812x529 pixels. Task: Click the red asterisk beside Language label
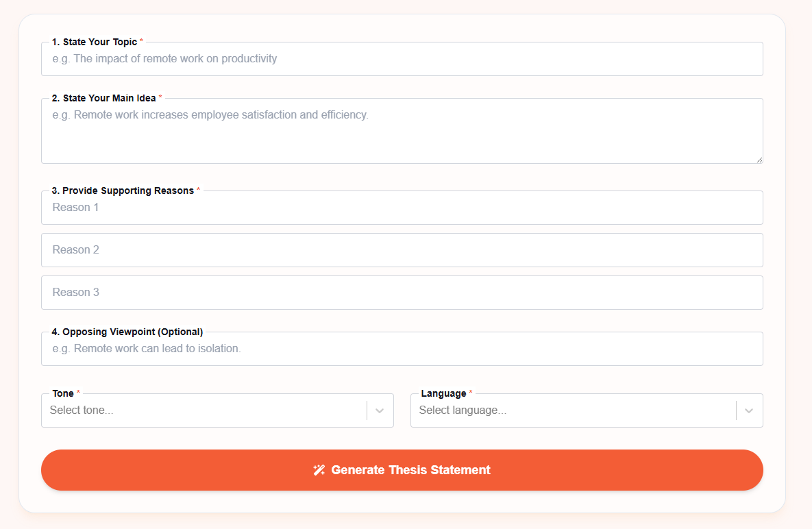click(471, 393)
